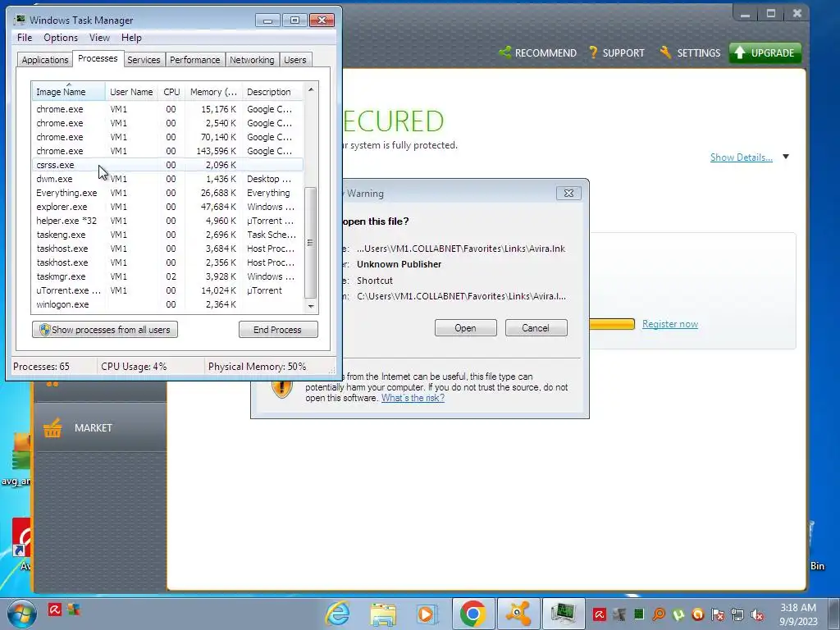Screen dimensions: 840x630
Task: Click the muted volume speaker tray icon
Action: 757,614
